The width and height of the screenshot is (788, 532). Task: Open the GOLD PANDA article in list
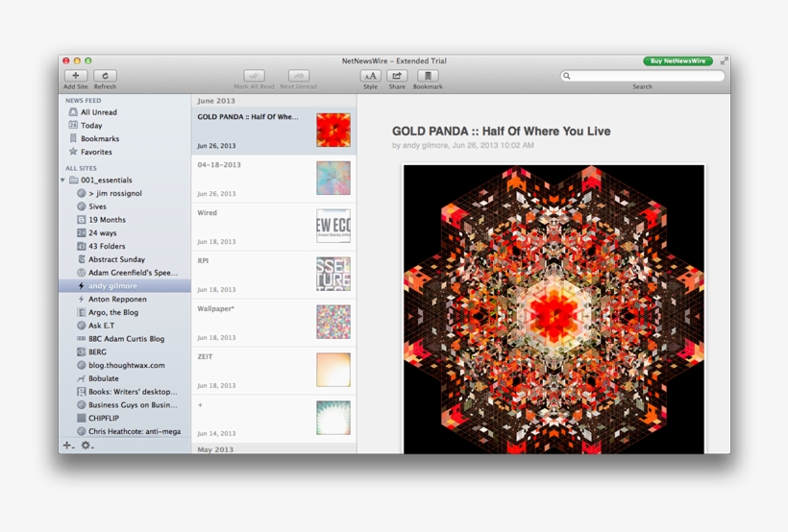tap(274, 131)
